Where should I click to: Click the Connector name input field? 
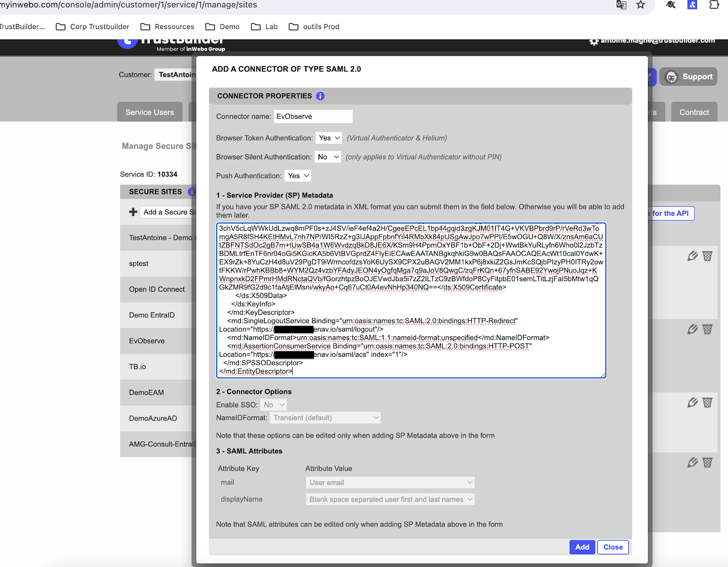(x=313, y=116)
